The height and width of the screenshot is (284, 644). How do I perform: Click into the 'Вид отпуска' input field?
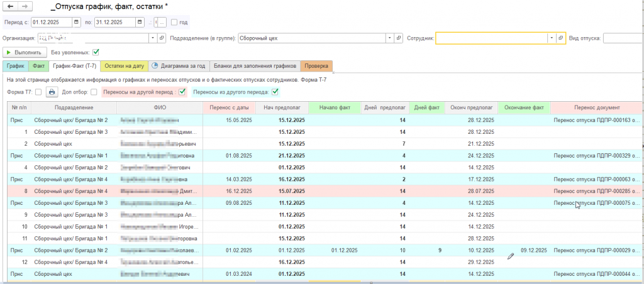[x=622, y=38]
